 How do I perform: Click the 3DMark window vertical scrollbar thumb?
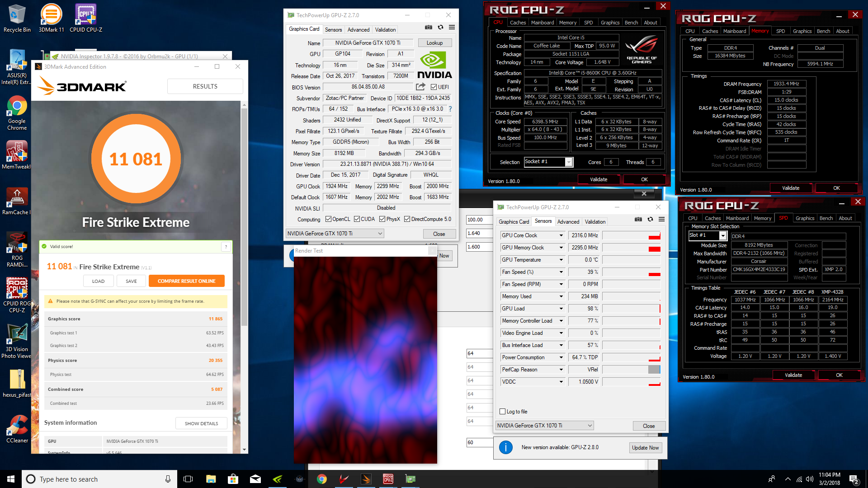click(x=245, y=217)
